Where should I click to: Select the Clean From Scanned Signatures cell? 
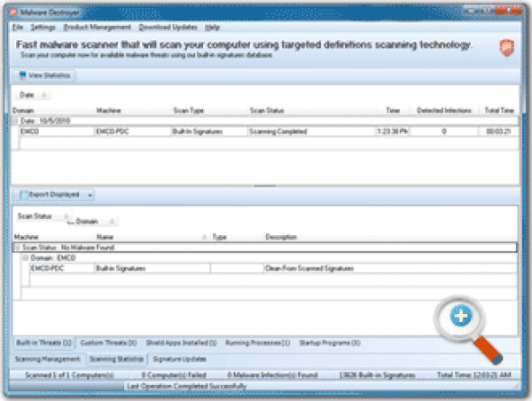click(390, 268)
